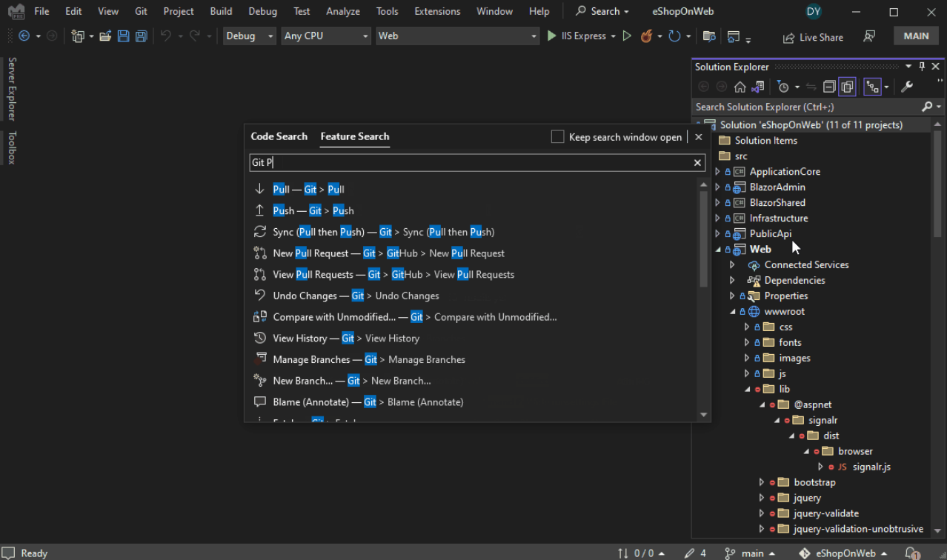Open Solution Explorer properties wrench icon
Screen dimensions: 947x560
tap(906, 87)
